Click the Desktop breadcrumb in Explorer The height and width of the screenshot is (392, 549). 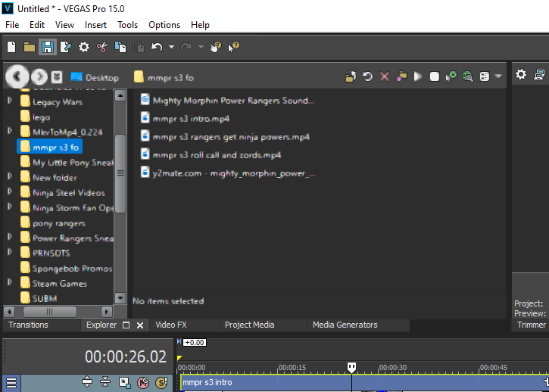pyautogui.click(x=95, y=77)
